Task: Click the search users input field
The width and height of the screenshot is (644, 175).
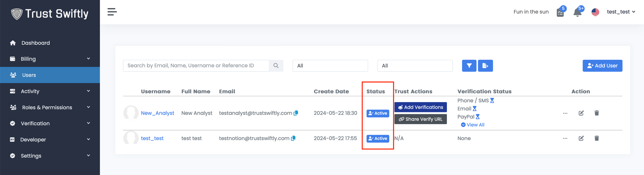Action: (x=196, y=66)
